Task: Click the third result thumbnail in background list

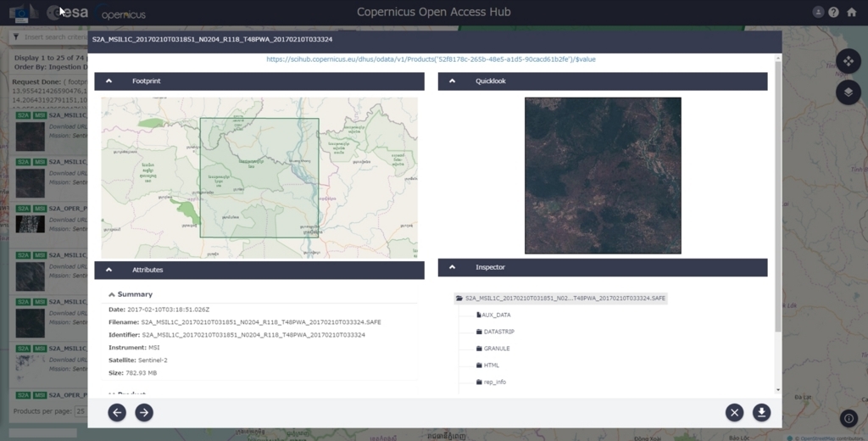Action: 30,224
